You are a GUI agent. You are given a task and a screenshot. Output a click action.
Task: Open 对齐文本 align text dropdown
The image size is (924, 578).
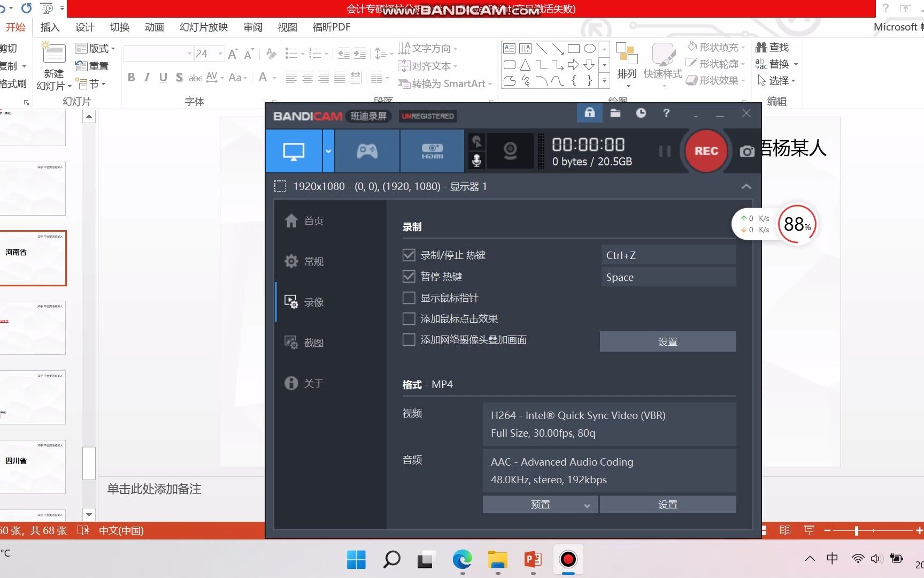click(428, 66)
